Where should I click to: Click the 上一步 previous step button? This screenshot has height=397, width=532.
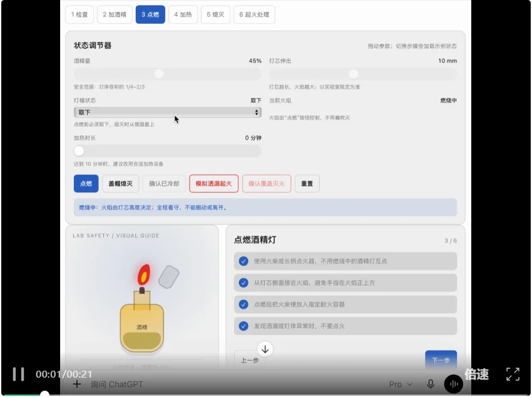click(250, 360)
